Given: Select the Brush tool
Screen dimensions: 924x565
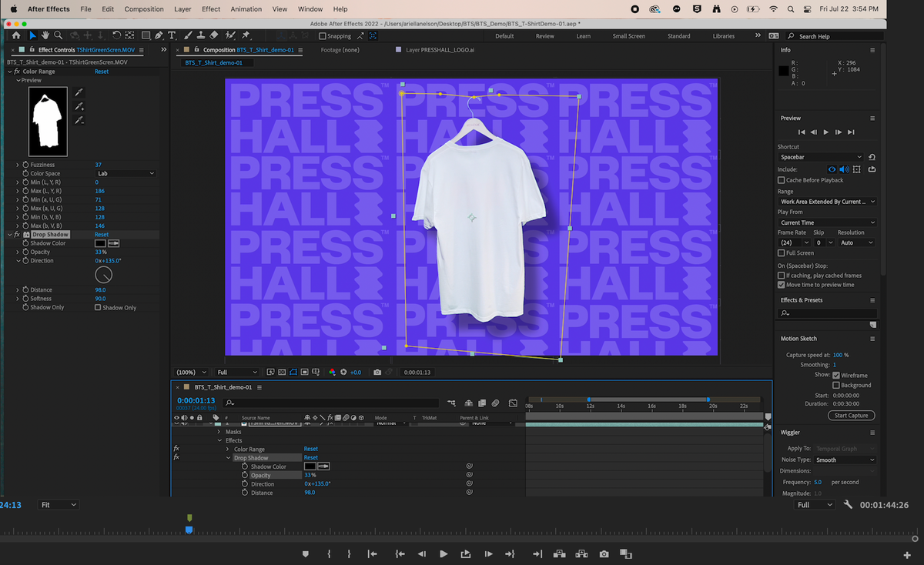Looking at the screenshot, I should tap(188, 35).
